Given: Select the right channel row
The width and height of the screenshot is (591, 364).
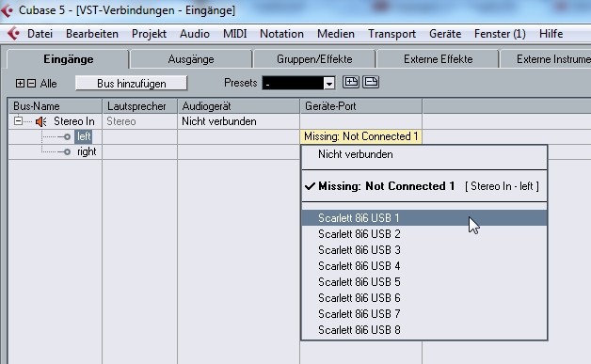Looking at the screenshot, I should pyautogui.click(x=87, y=151).
